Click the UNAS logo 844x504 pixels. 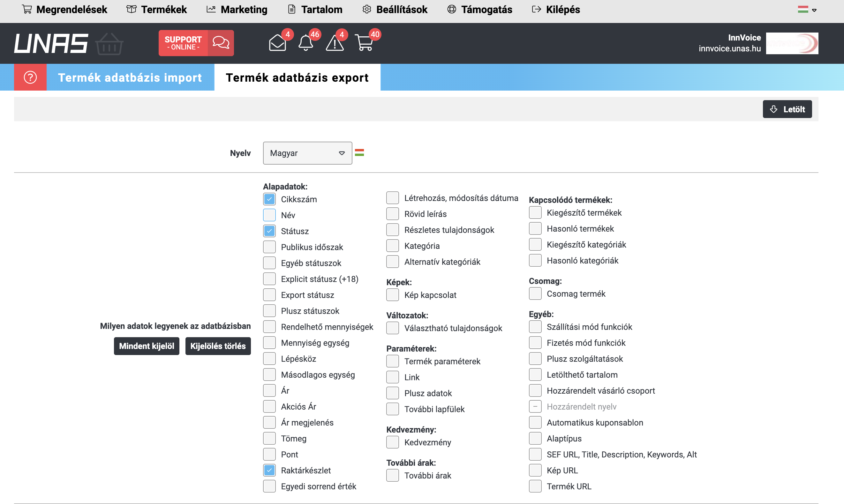(x=51, y=43)
